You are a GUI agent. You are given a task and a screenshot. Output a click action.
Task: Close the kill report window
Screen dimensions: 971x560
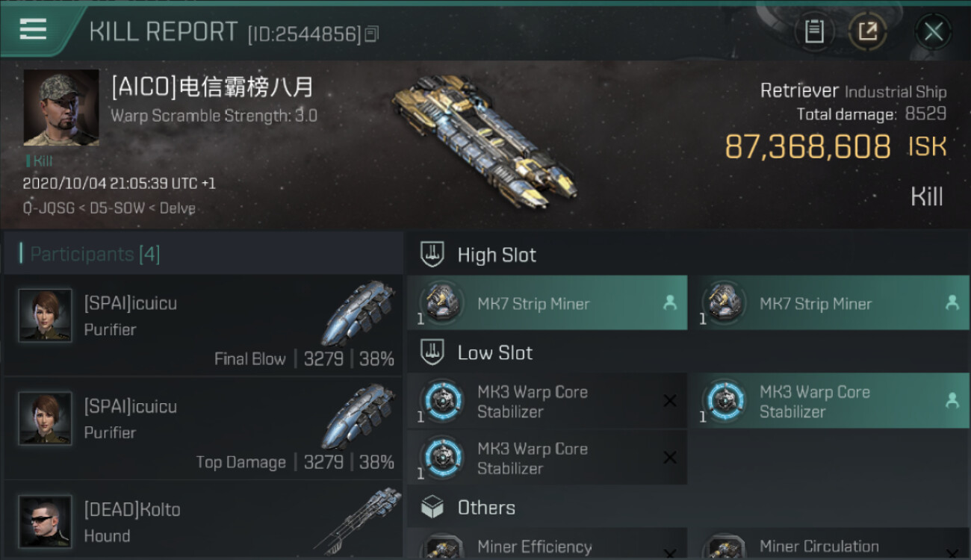pyautogui.click(x=934, y=31)
